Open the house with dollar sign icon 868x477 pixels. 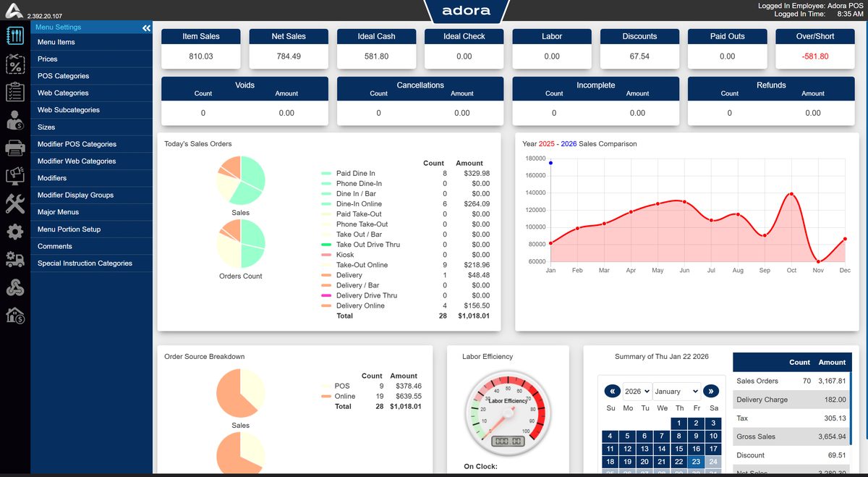point(15,315)
